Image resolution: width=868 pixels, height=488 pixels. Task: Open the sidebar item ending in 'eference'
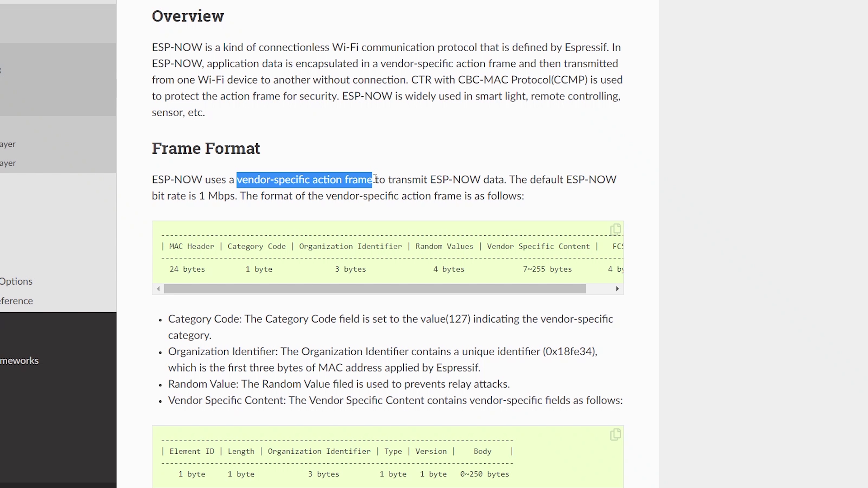pos(16,301)
